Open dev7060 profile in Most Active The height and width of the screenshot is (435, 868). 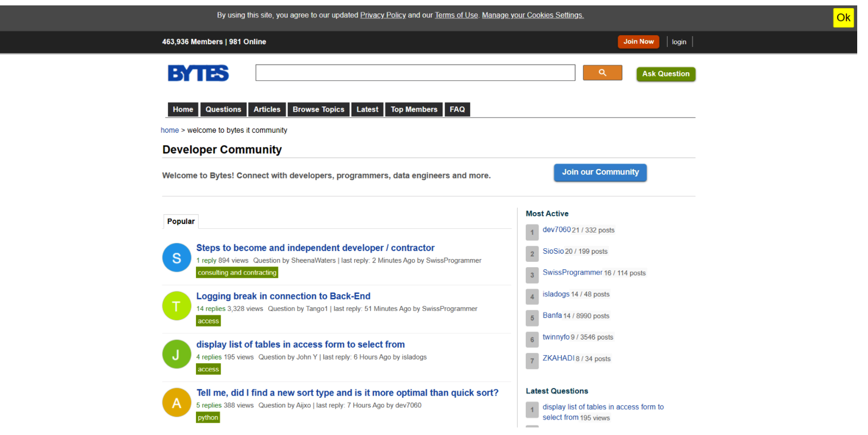tap(557, 229)
